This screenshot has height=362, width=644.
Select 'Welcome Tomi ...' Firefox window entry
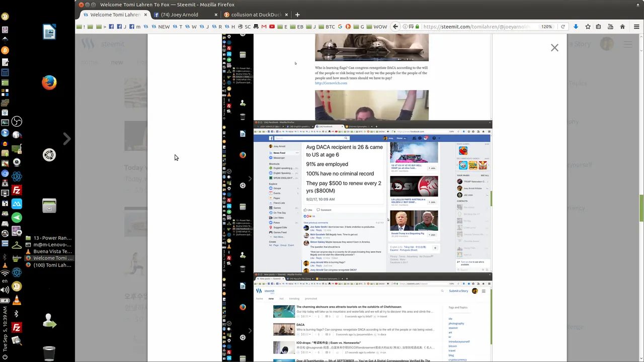tap(49, 258)
